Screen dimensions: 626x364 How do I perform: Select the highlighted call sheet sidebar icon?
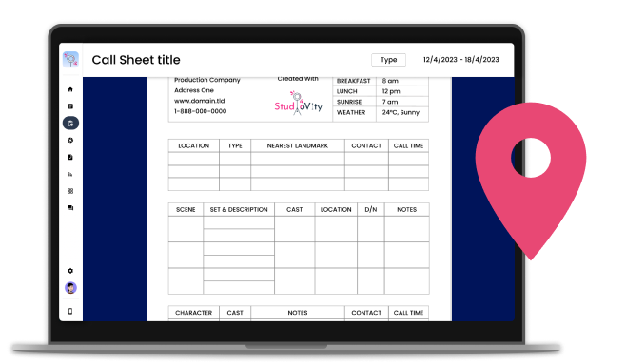(70, 124)
